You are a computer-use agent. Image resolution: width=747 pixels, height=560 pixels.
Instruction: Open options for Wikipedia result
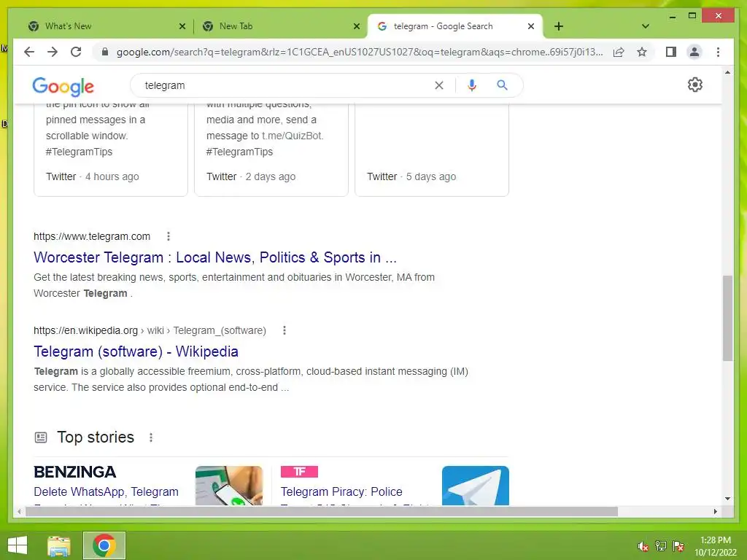[285, 330]
